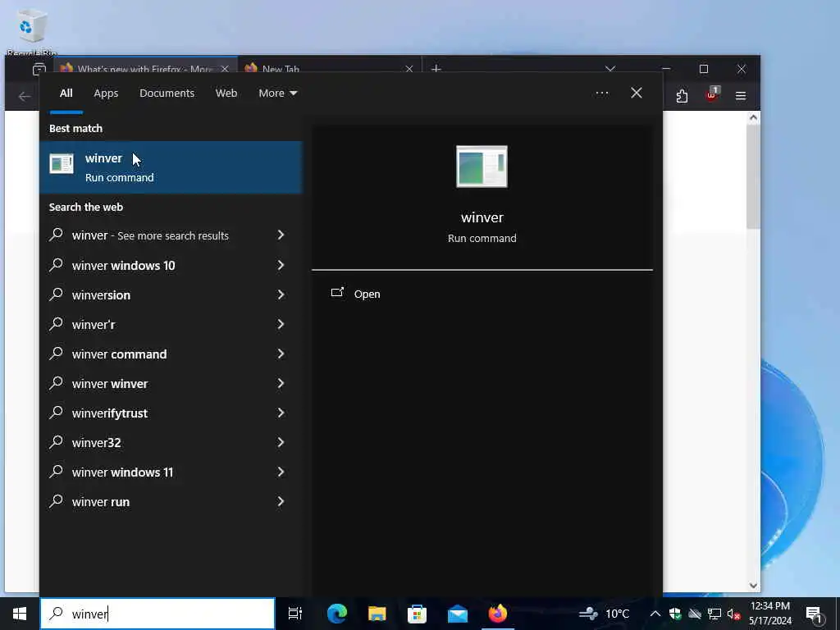Open the Firefox hamburger application menu

coord(741,96)
